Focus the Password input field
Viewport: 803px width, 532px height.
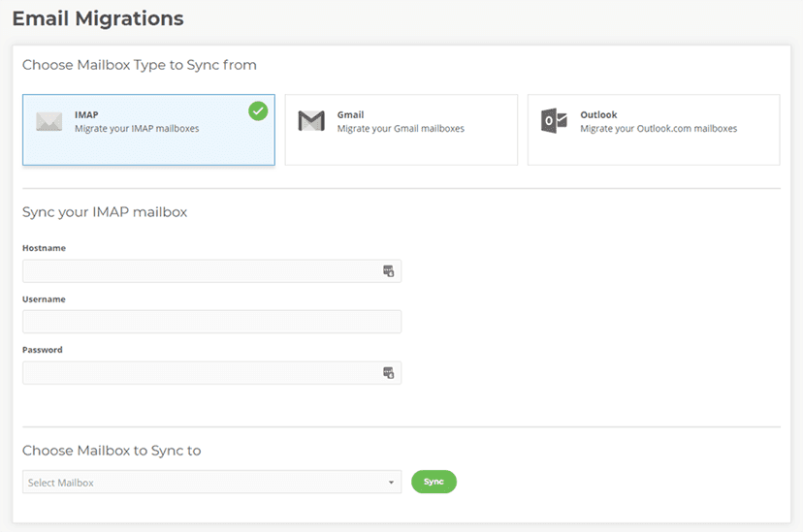pos(212,373)
